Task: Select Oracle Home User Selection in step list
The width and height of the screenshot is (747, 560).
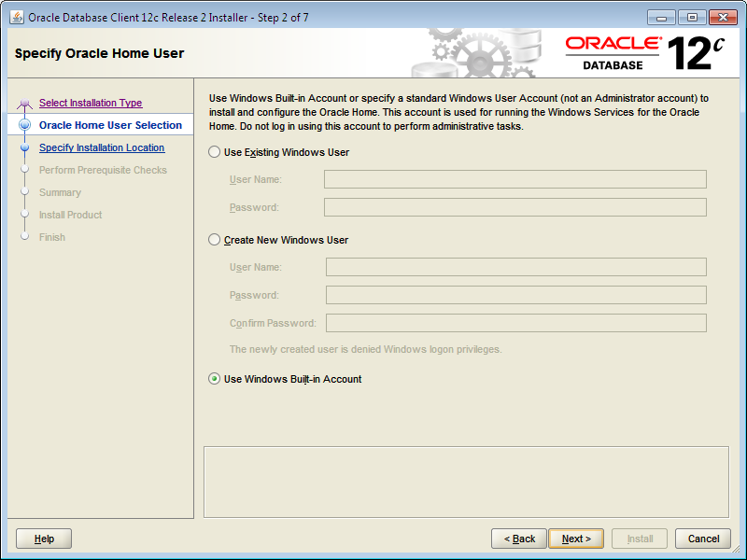Action: 110,125
